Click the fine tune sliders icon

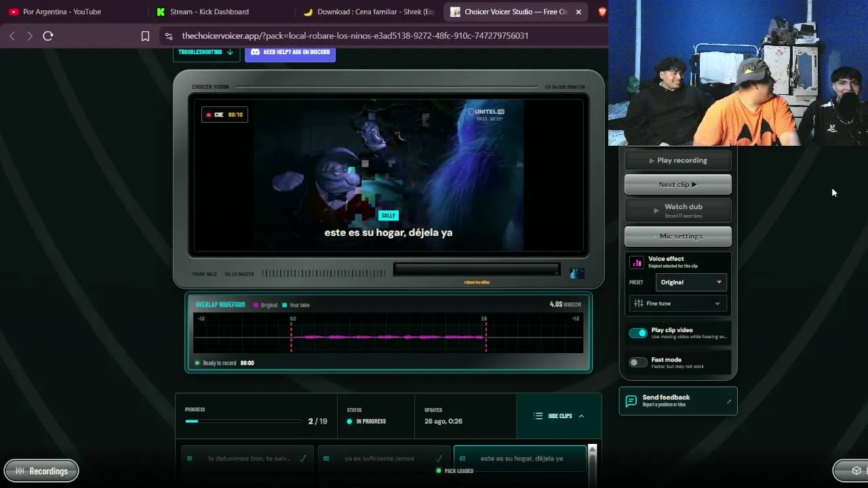638,304
